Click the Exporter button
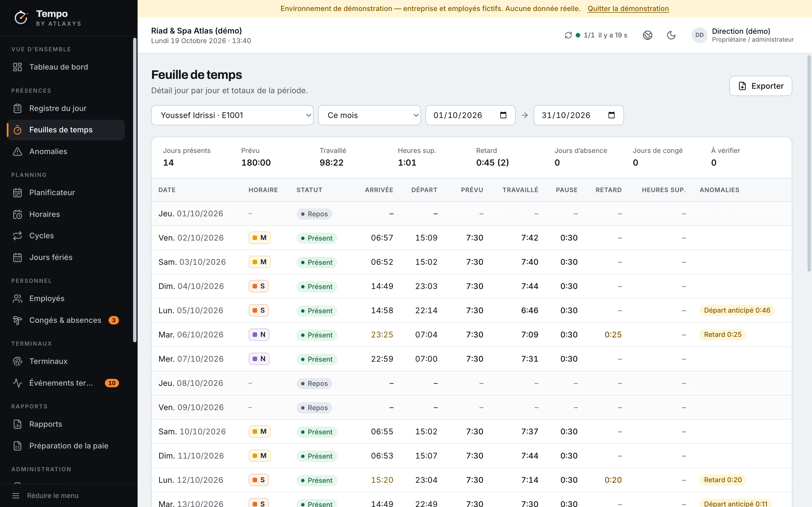The width and height of the screenshot is (812, 507). 760,86
